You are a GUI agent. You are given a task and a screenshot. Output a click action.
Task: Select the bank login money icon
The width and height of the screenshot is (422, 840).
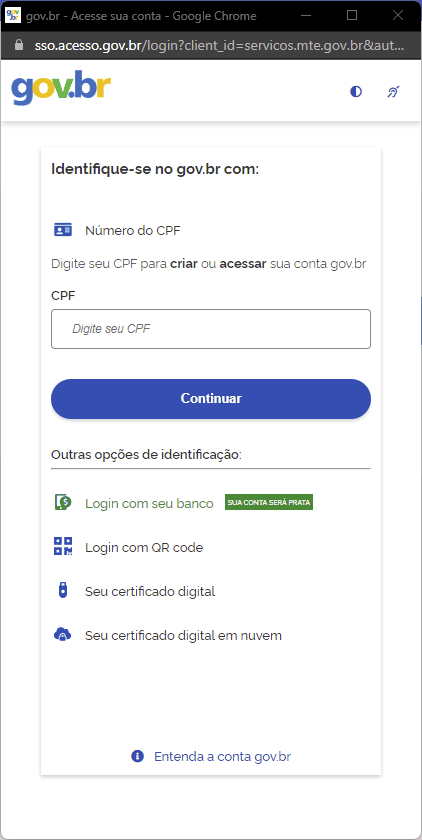coord(63,502)
